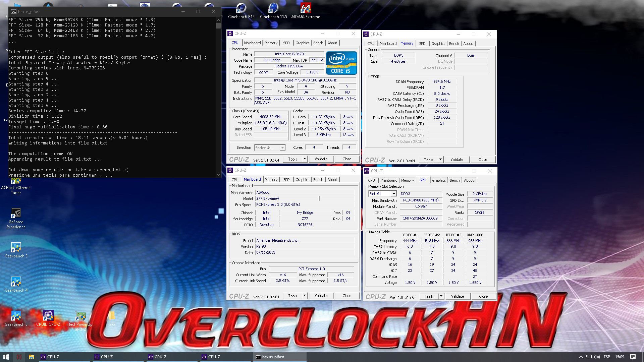
Task: Click Validate in the CPU tab window
Action: coord(321,159)
